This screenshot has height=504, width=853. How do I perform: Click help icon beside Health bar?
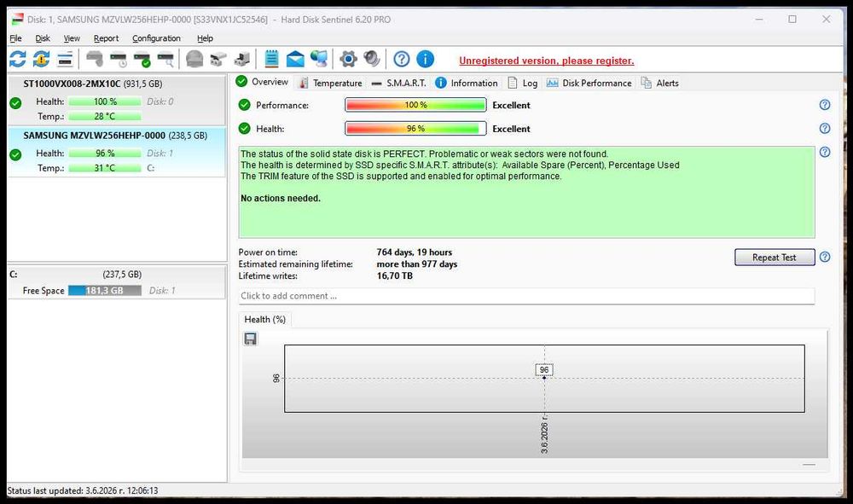click(825, 128)
